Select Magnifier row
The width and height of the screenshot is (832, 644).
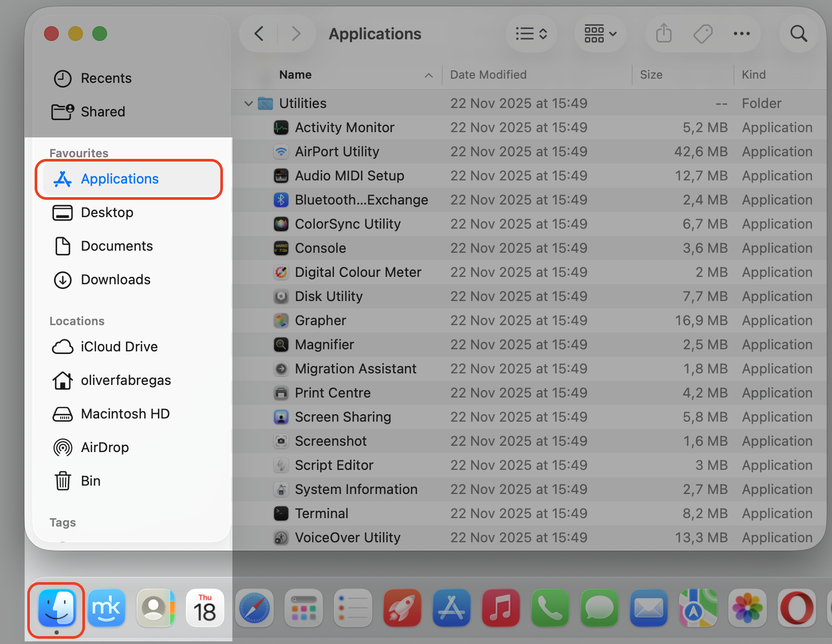[x=529, y=345]
